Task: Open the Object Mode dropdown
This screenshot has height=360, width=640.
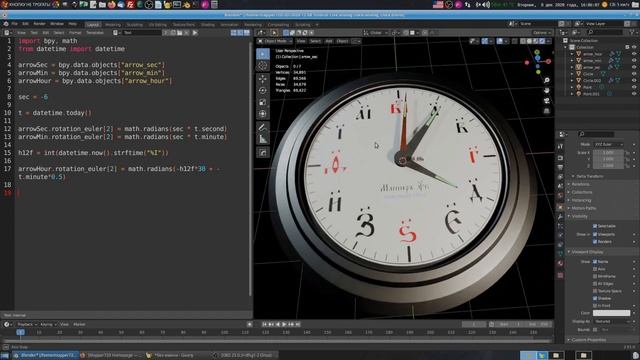Action: pyautogui.click(x=275, y=41)
